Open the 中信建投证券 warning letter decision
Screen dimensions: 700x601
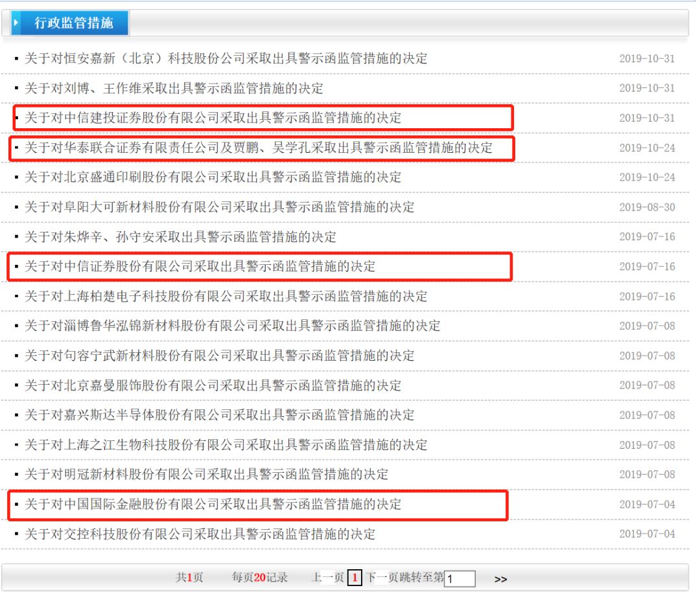pos(213,118)
